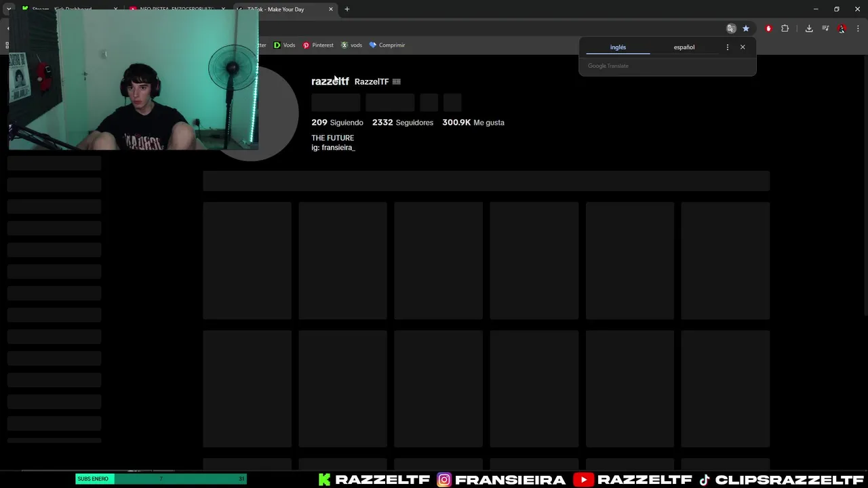The width and height of the screenshot is (868, 488).
Task: Open the Comprimir bookmark
Action: pos(387,45)
